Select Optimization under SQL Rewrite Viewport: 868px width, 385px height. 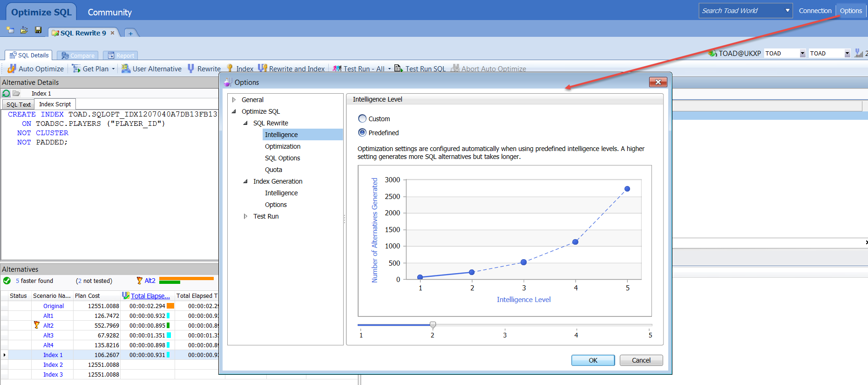[x=283, y=146]
